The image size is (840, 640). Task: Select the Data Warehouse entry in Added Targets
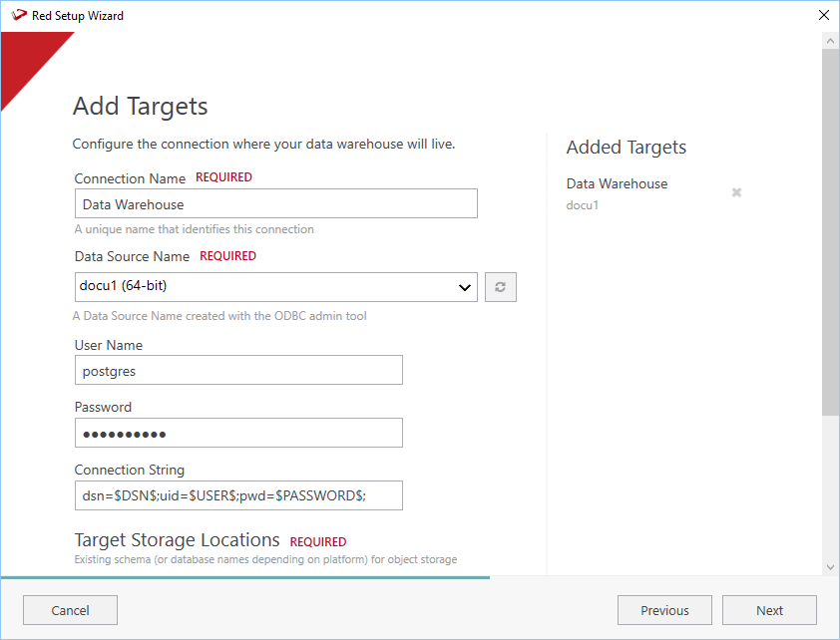coord(617,183)
